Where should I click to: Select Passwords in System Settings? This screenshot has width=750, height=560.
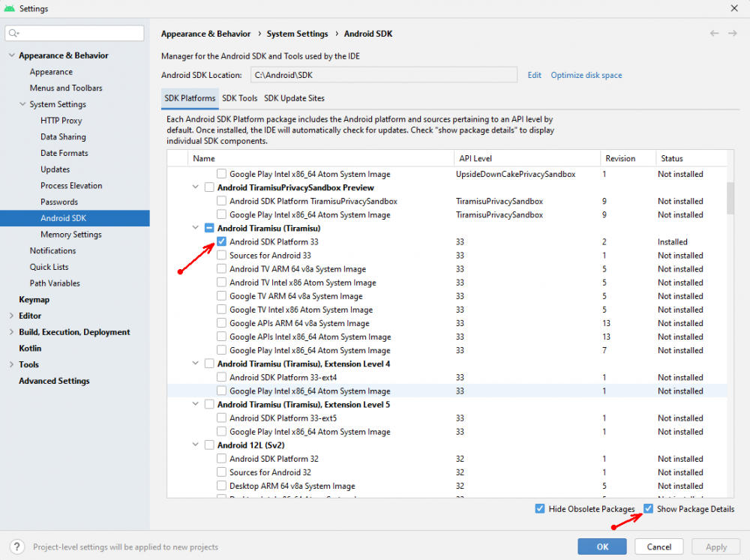tap(59, 202)
